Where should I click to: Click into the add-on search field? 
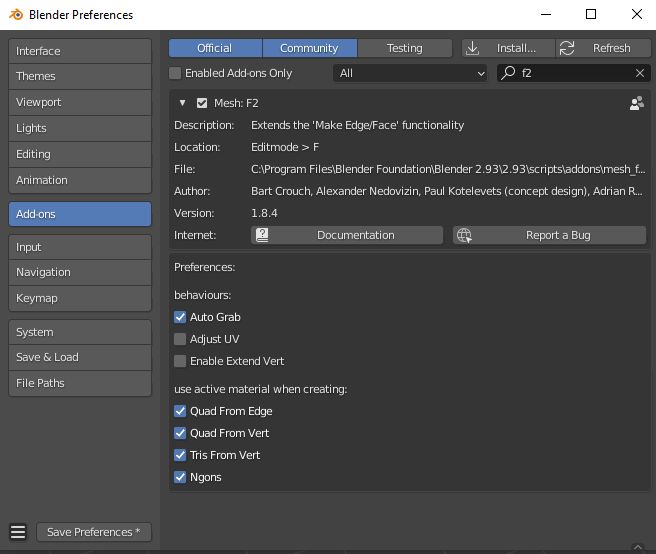tap(574, 73)
